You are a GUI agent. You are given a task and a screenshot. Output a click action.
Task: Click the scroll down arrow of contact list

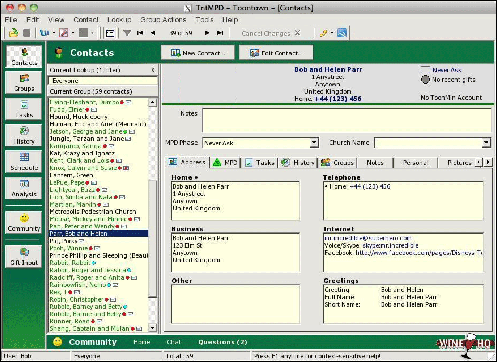point(152,328)
